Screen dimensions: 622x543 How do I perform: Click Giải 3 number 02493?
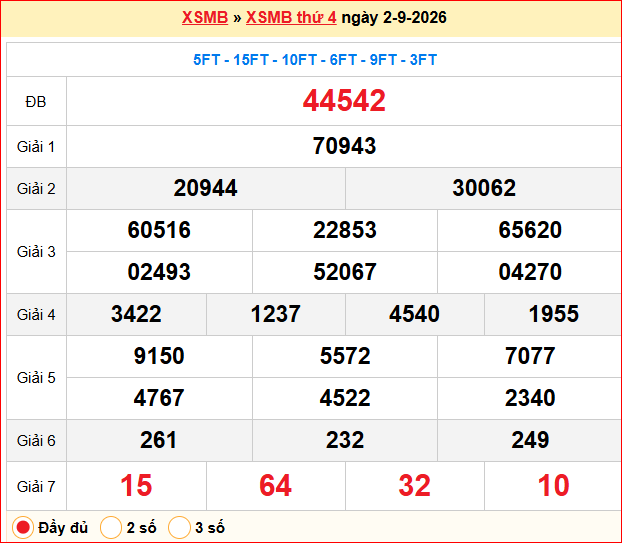tap(159, 272)
